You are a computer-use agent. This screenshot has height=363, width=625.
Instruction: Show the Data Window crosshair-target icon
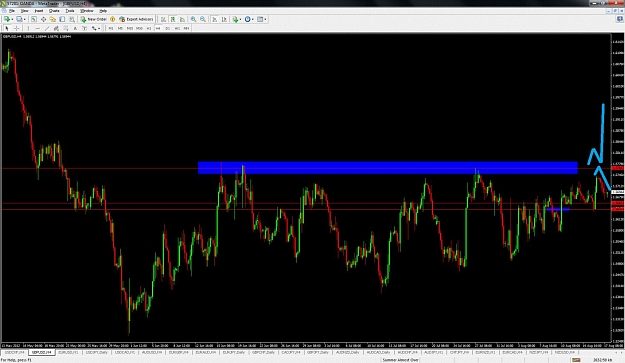[43, 19]
